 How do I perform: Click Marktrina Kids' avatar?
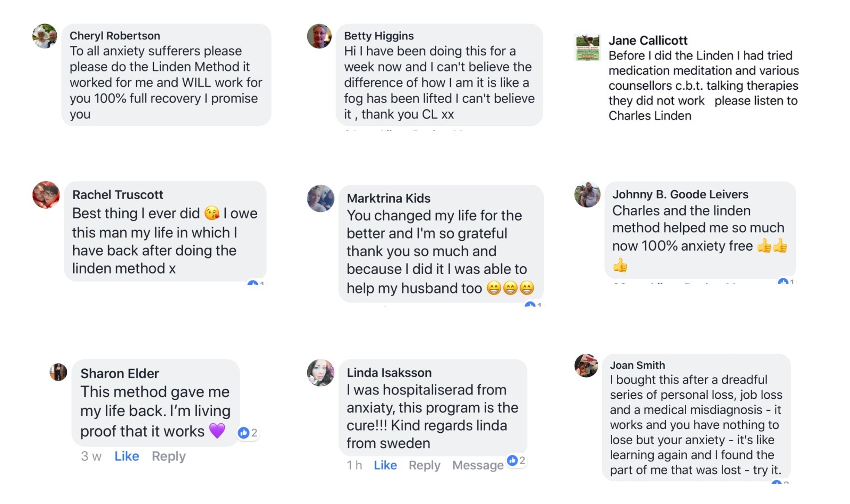(x=321, y=198)
